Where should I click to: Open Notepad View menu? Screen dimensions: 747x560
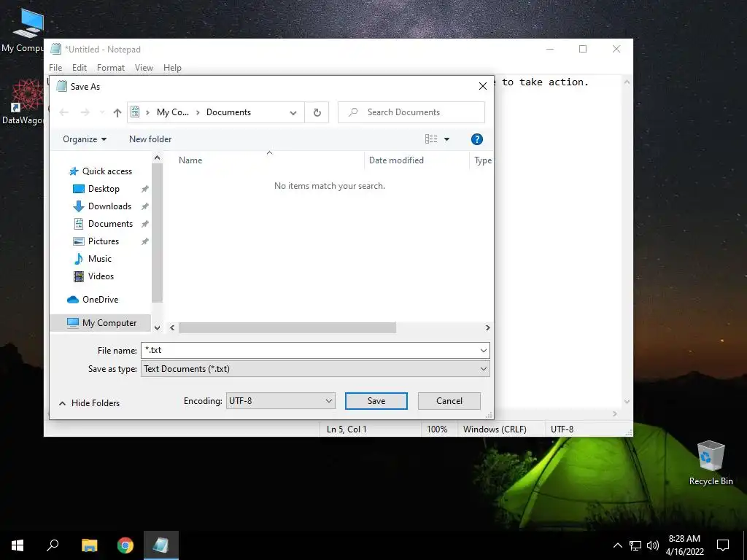tap(144, 68)
